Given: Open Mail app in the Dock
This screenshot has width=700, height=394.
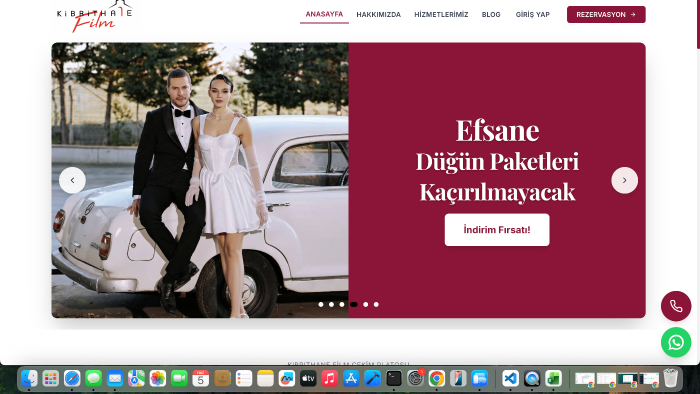Looking at the screenshot, I should click(x=115, y=379).
